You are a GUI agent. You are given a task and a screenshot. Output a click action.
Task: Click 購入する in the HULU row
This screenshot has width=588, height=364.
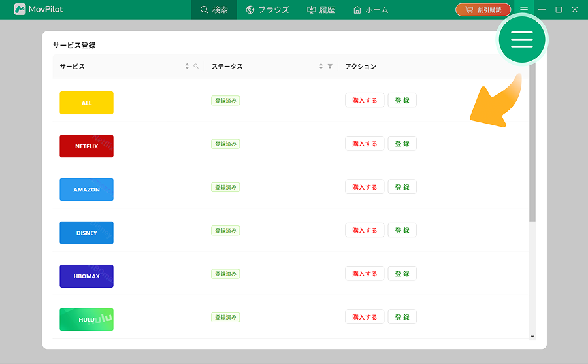(365, 317)
